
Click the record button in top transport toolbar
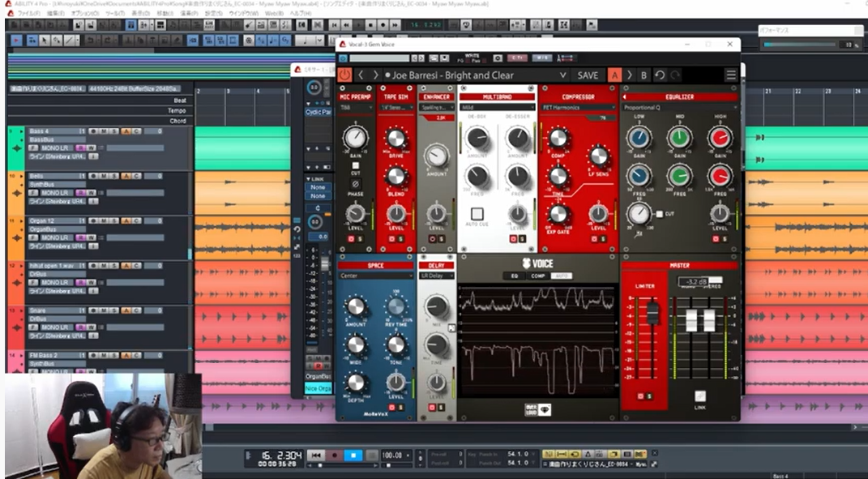383,25
